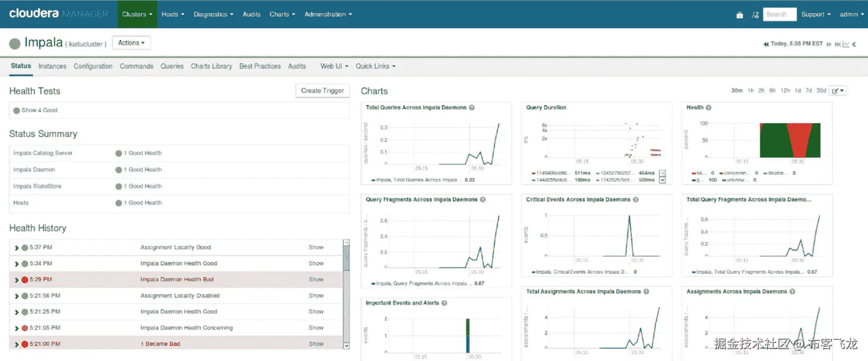
Task: Click the parcels briefcase icon in header
Action: pyautogui.click(x=739, y=15)
